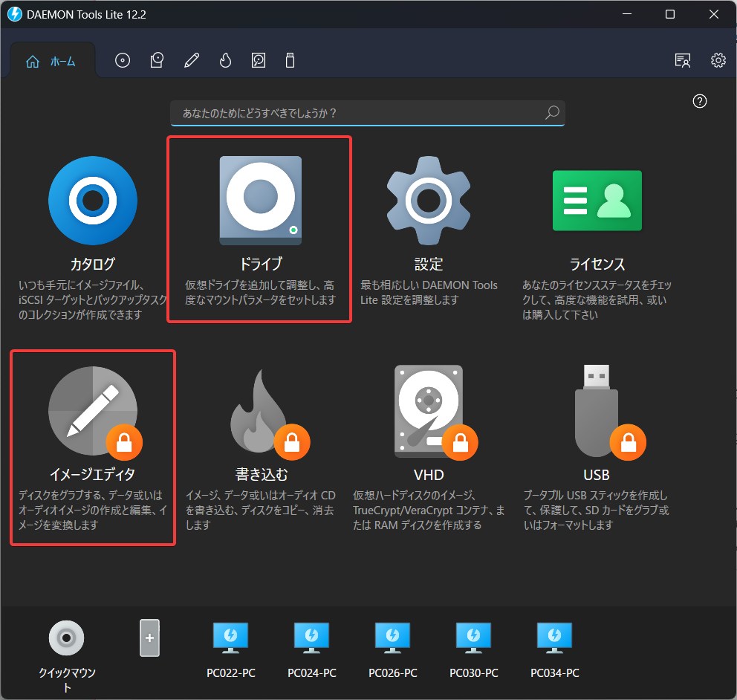
Task: Click the 最も相応しい DAEMON Tools Lite description
Action: tap(429, 293)
